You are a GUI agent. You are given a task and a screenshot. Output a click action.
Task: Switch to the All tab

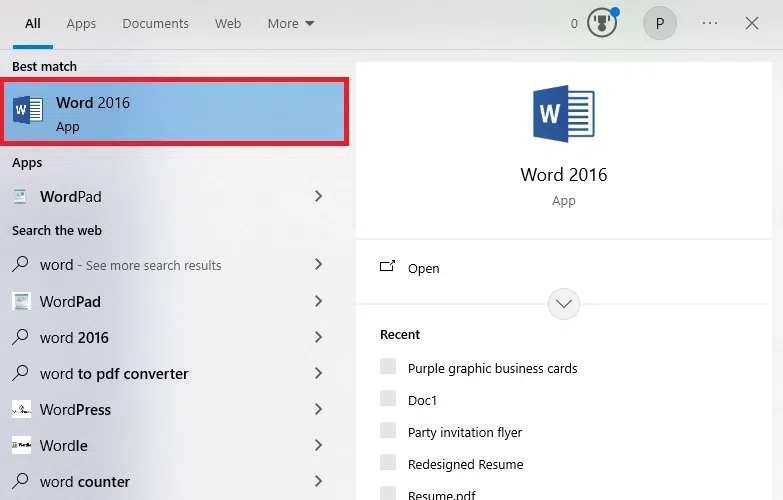tap(33, 23)
